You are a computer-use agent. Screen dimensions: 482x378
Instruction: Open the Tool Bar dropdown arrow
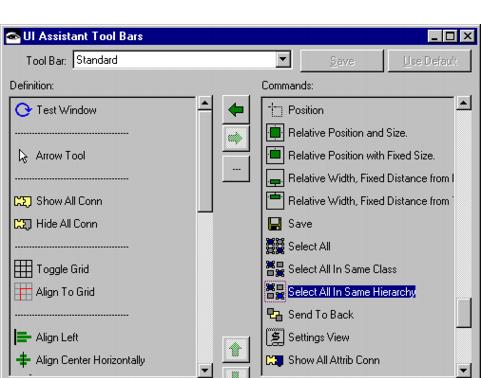[283, 60]
